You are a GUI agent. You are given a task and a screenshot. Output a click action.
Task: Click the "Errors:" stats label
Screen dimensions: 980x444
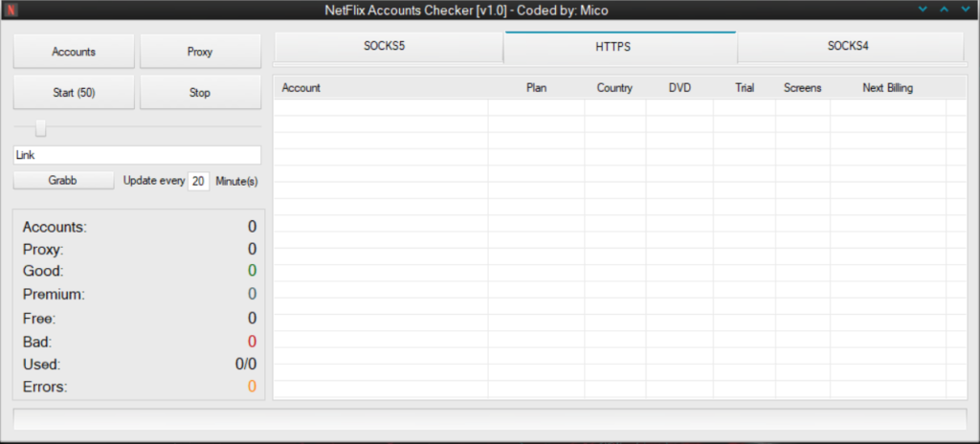click(x=45, y=388)
